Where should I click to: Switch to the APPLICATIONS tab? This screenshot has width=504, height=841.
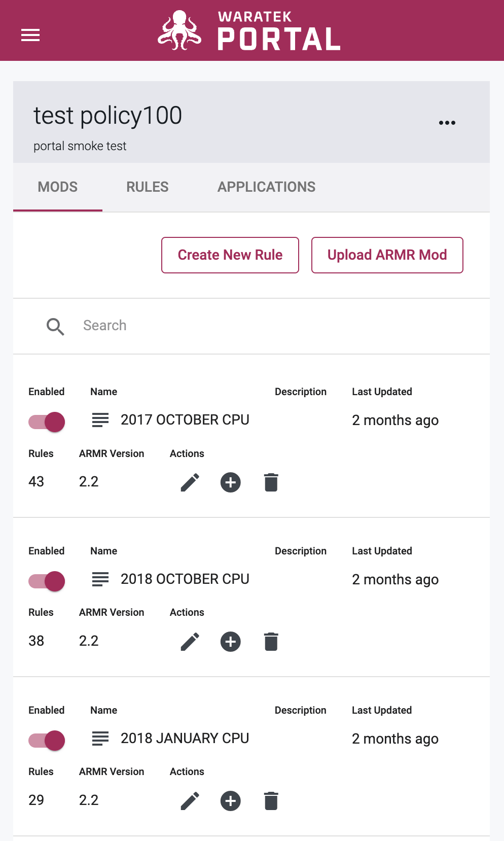pyautogui.click(x=267, y=187)
